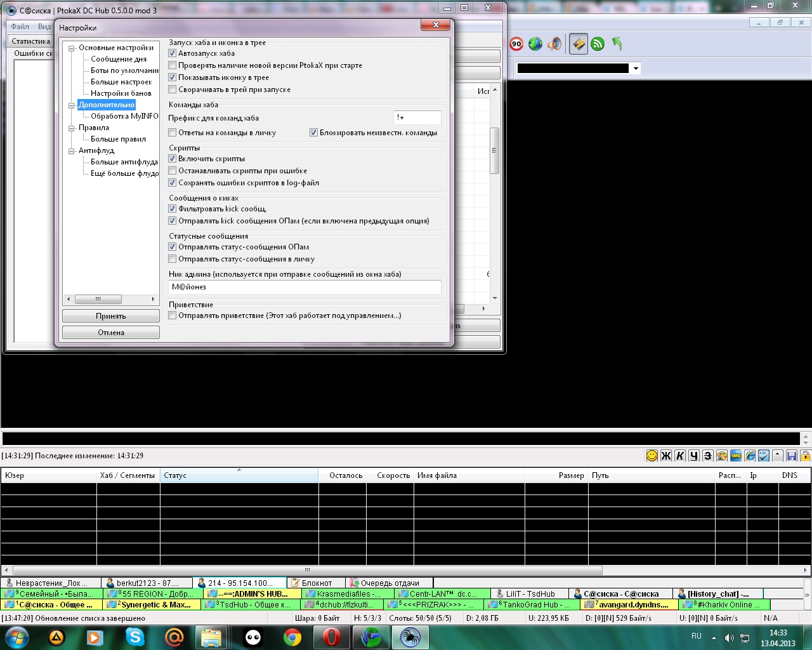Apply italic with the К button
Screen dimensions: 812x650
pos(679,456)
